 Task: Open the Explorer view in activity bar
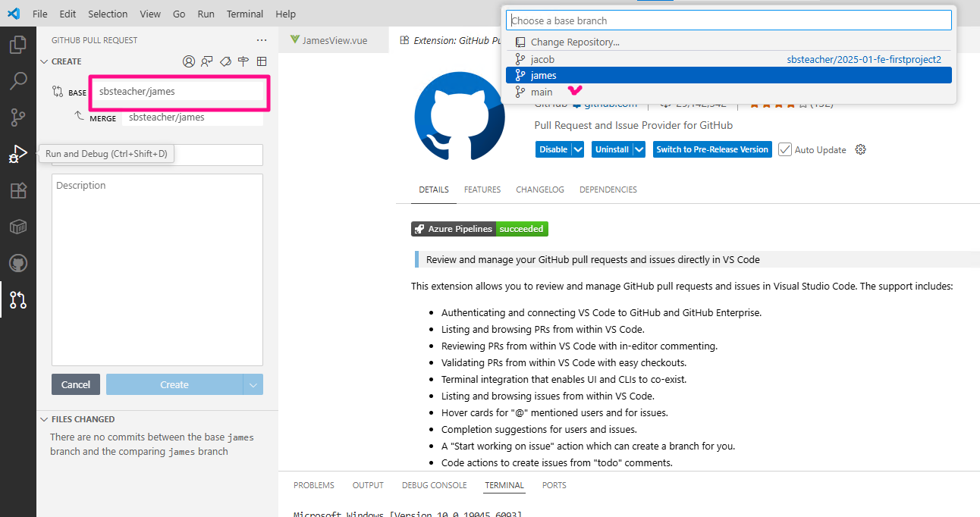(18, 45)
